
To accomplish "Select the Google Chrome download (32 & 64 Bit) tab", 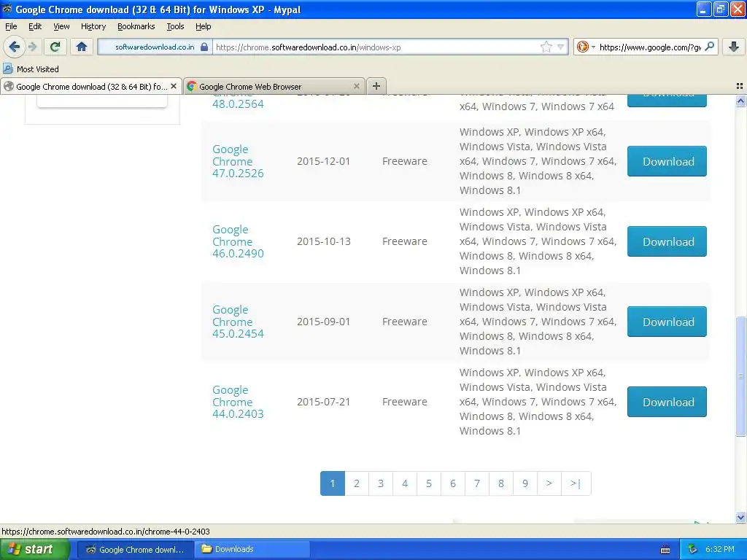I will pyautogui.click(x=91, y=86).
